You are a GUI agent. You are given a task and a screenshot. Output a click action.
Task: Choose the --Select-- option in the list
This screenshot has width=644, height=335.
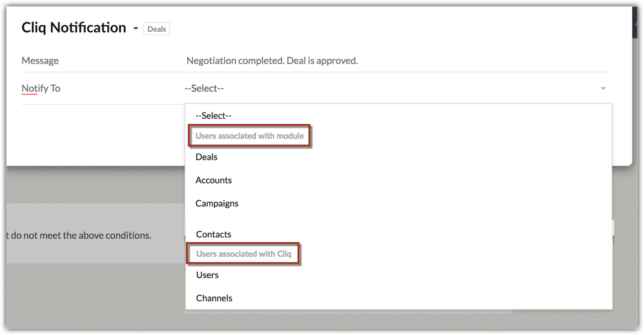tap(214, 116)
